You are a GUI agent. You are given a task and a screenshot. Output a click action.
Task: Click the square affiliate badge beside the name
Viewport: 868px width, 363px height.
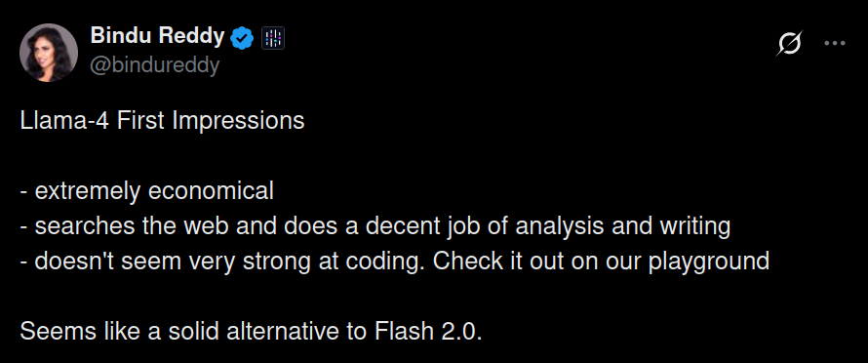273,38
